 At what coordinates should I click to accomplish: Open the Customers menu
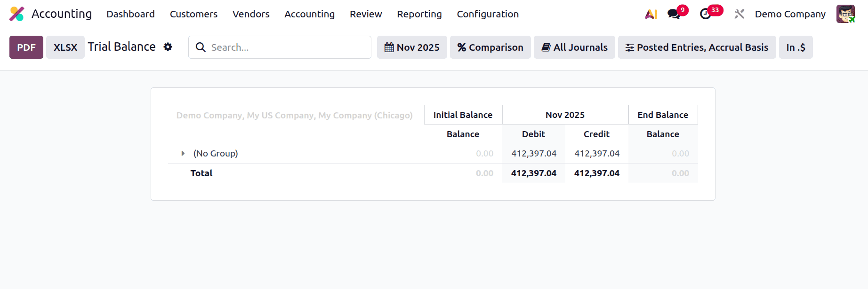(x=193, y=14)
